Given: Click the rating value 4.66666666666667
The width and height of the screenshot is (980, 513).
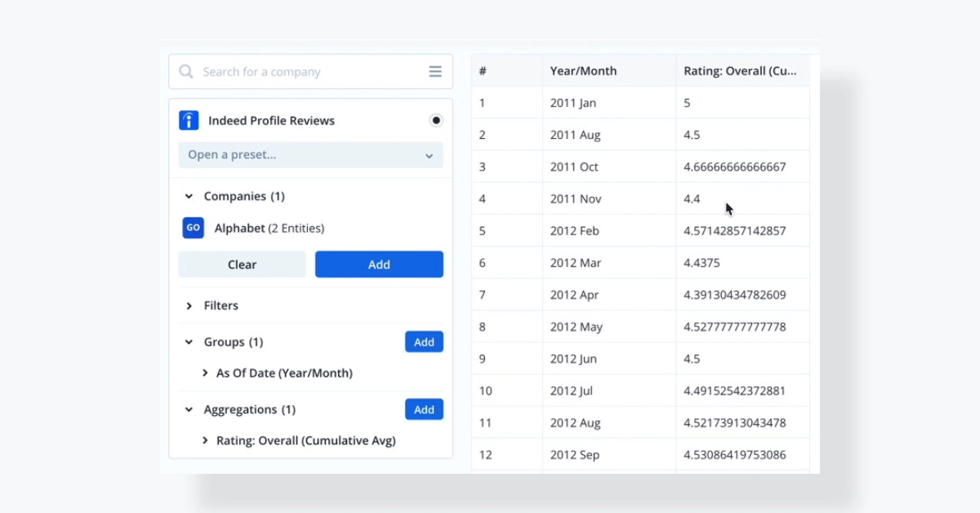Looking at the screenshot, I should [734, 167].
